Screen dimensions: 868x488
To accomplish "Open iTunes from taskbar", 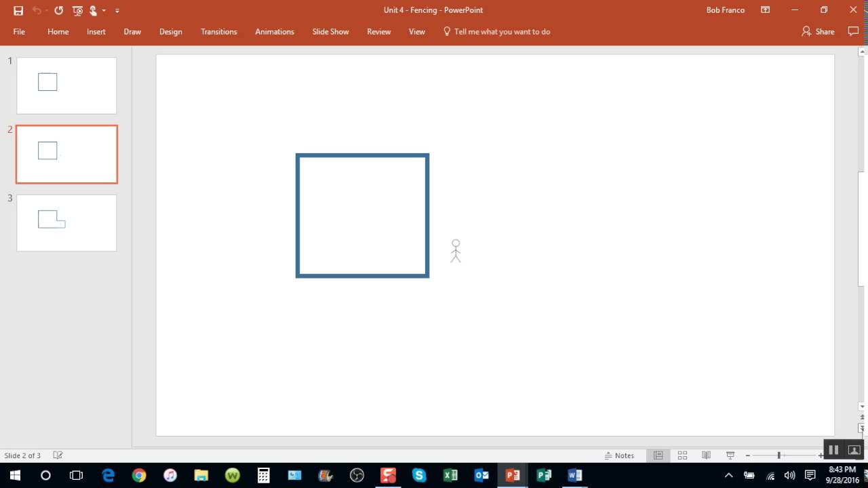I will pyautogui.click(x=170, y=475).
